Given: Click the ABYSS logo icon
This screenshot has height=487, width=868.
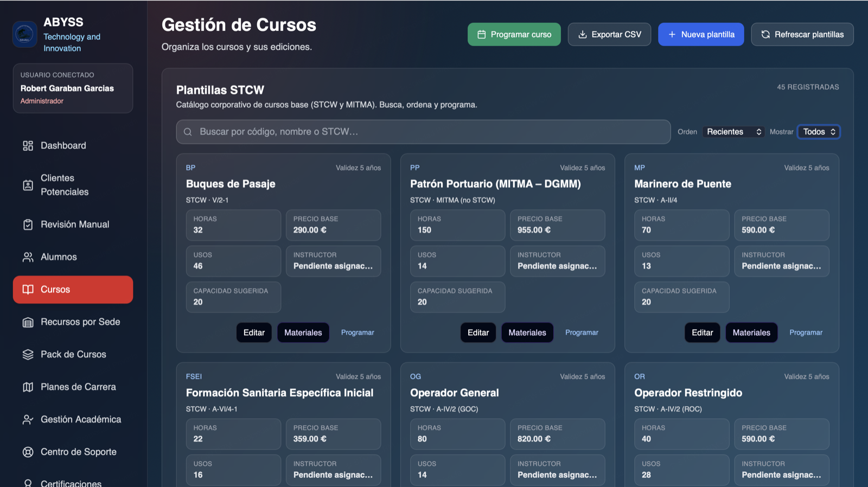Looking at the screenshot, I should (25, 35).
